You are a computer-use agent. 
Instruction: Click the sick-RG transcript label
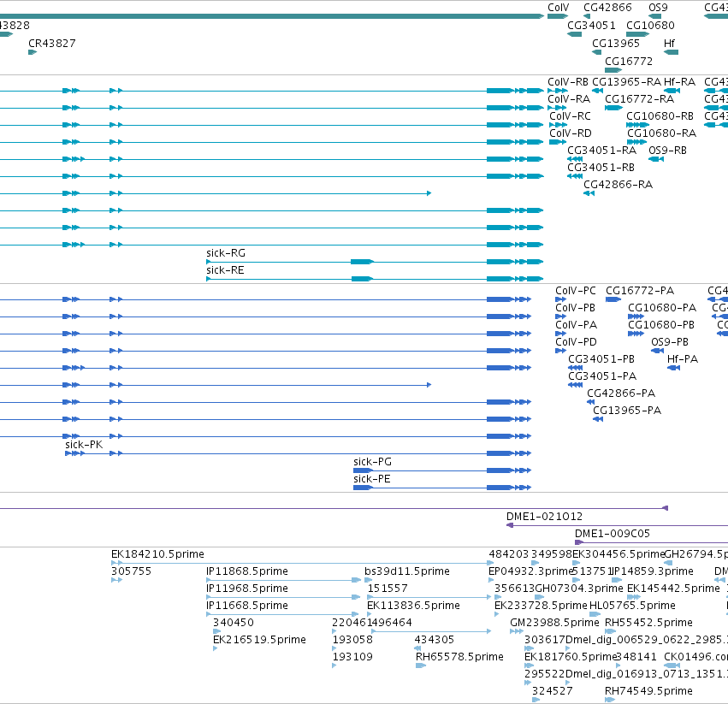(x=226, y=253)
